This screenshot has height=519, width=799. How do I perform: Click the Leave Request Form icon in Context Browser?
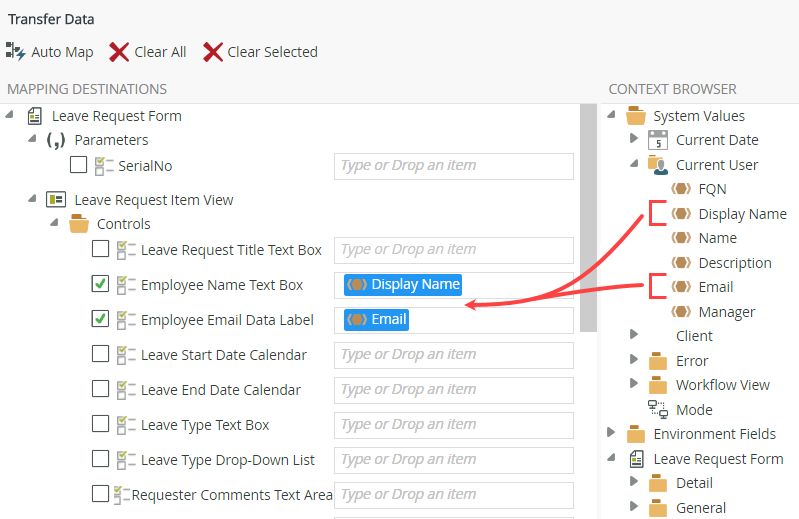pyautogui.click(x=636, y=459)
